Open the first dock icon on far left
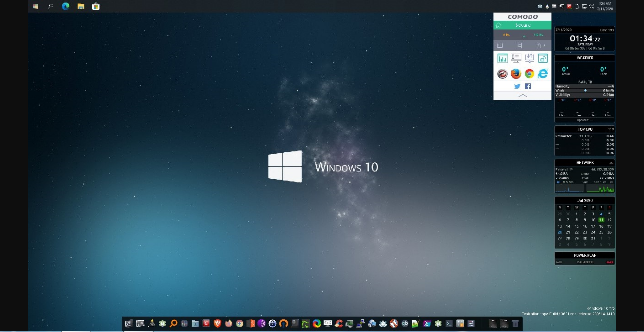 (128, 323)
